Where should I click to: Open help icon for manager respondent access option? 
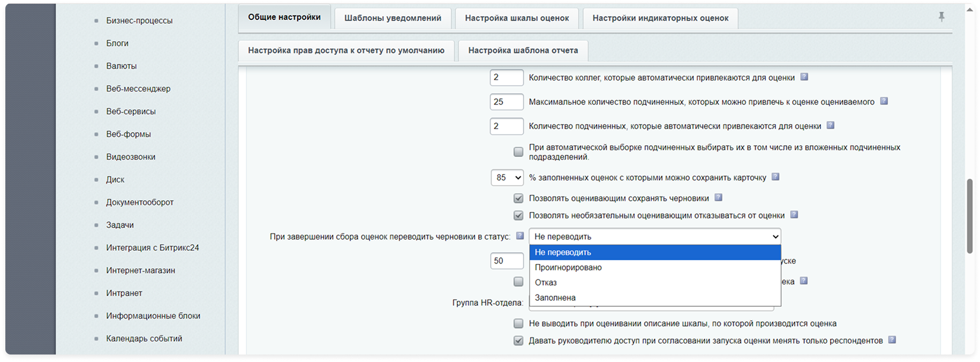point(892,340)
